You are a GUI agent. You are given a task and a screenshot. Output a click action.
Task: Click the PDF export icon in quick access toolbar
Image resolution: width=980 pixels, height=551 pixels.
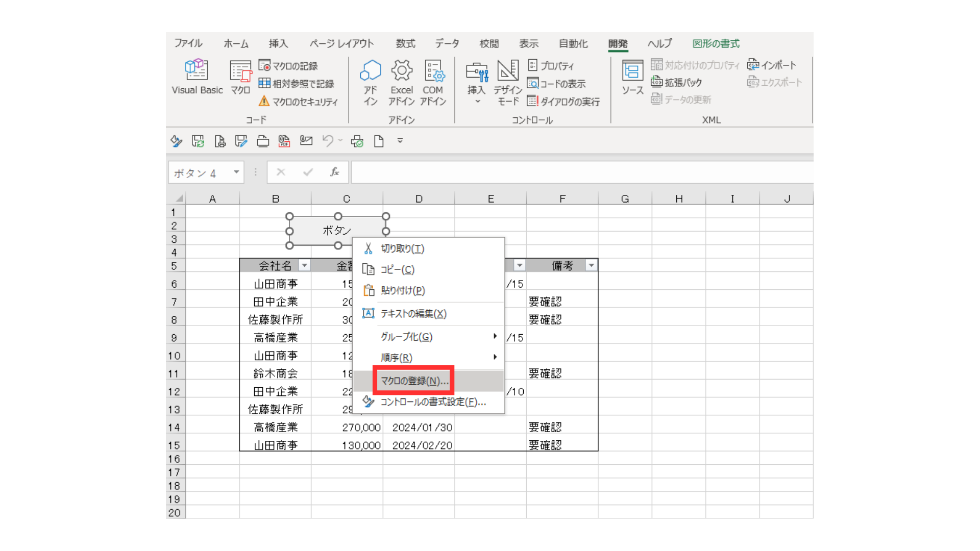pyautogui.click(x=284, y=141)
